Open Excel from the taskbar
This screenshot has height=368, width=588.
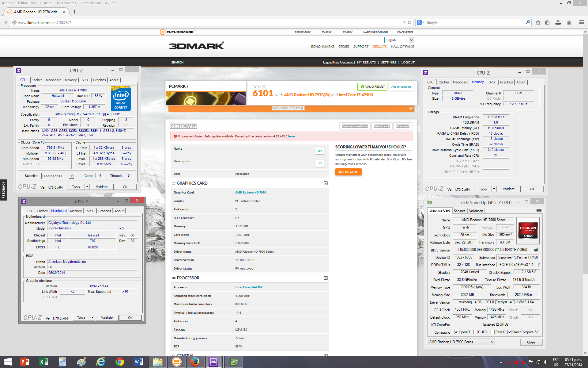[x=44, y=362]
